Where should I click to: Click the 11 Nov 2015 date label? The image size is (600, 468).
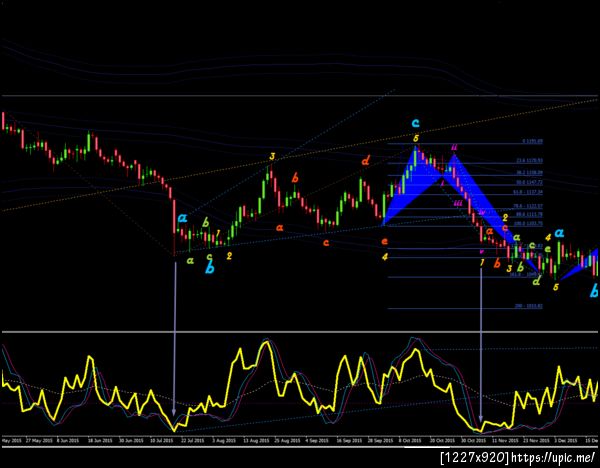(505, 440)
